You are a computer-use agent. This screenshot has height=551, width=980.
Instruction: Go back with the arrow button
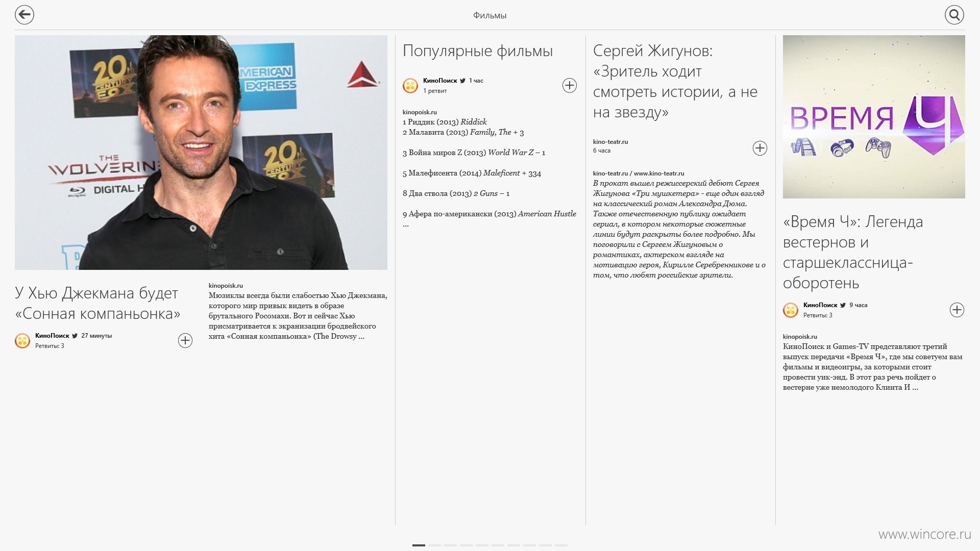point(24,15)
